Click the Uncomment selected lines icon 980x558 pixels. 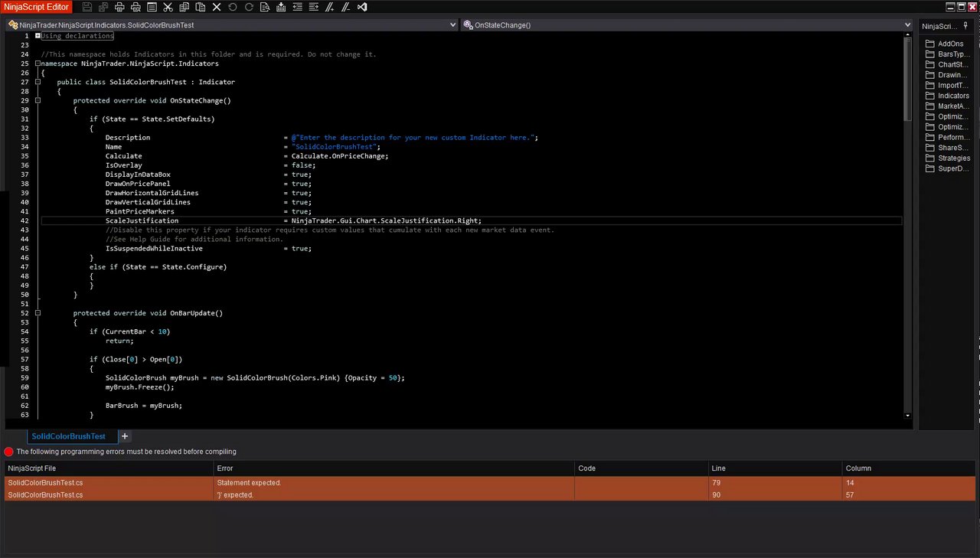coord(345,7)
